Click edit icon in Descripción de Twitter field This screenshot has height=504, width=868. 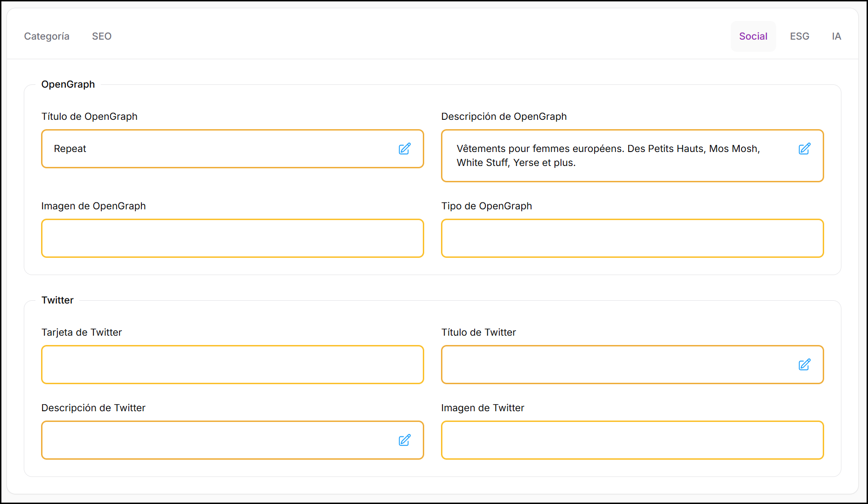click(405, 440)
